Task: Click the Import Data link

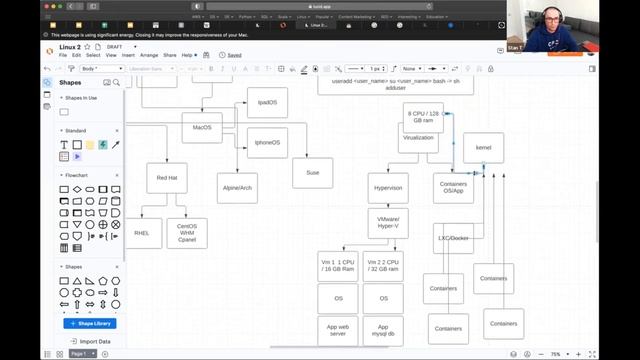Action: pos(91,341)
